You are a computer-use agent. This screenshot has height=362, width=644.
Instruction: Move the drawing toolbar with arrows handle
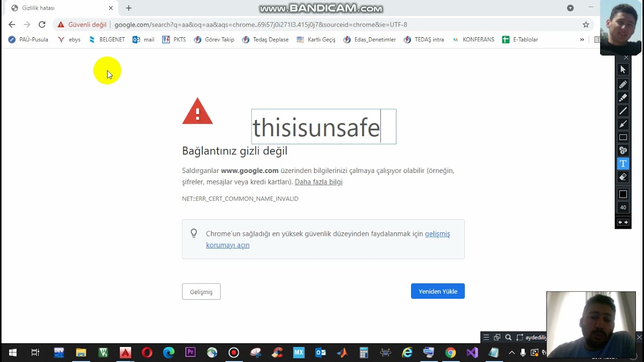coord(623,222)
